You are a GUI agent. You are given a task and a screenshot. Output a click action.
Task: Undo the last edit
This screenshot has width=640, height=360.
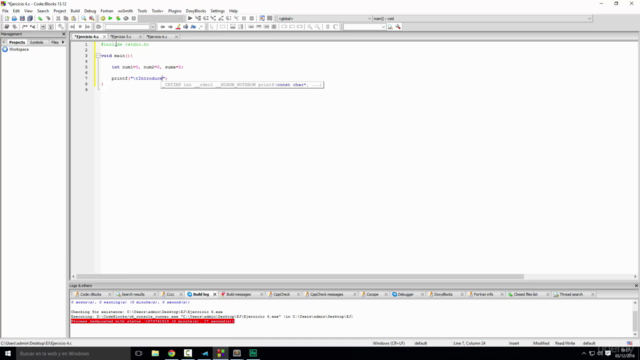(x=40, y=18)
